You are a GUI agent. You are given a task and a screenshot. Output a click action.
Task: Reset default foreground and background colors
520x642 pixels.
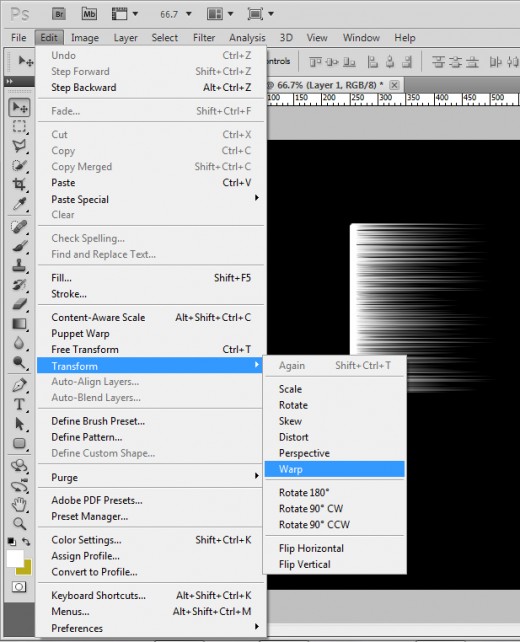tap(12, 541)
